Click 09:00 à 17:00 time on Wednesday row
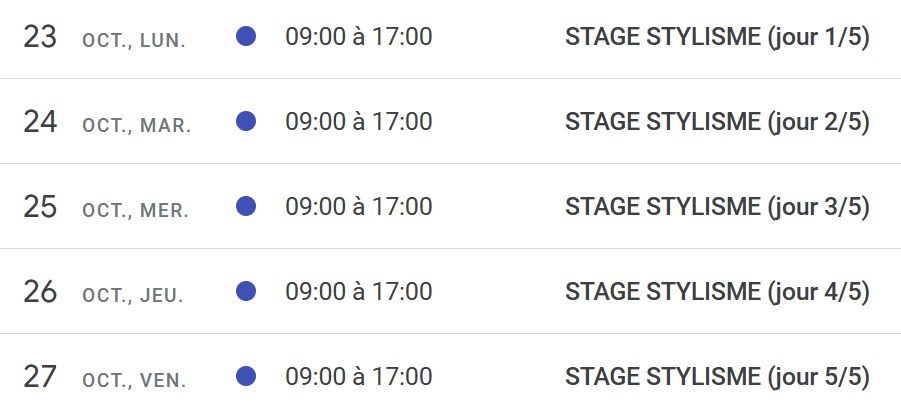 pyautogui.click(x=359, y=206)
